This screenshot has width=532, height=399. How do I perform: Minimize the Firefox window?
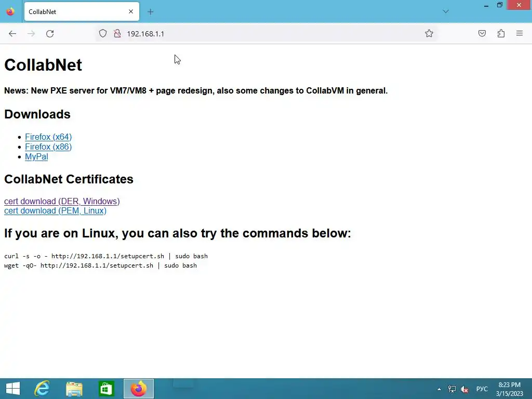(486, 5)
